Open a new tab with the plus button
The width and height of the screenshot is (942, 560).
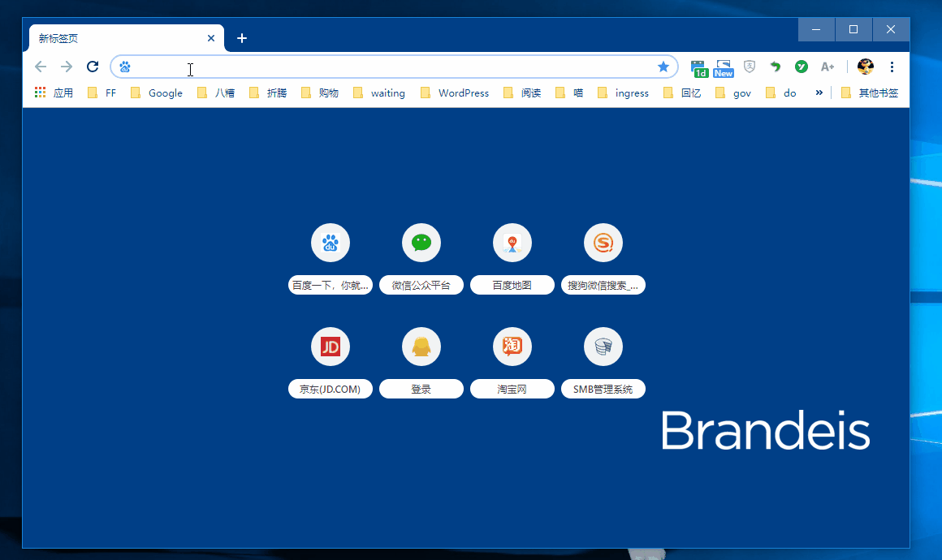(x=241, y=38)
